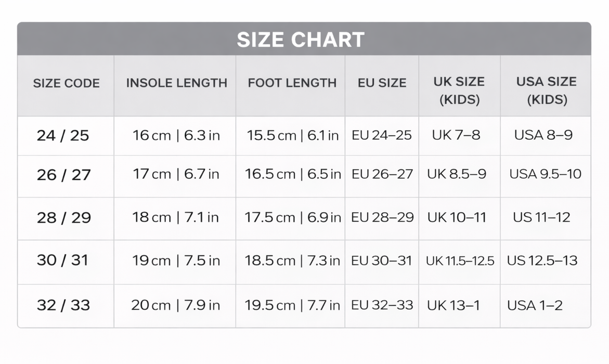The height and width of the screenshot is (364, 609).
Task: Click the EU 30–31 cell
Action: 381,261
